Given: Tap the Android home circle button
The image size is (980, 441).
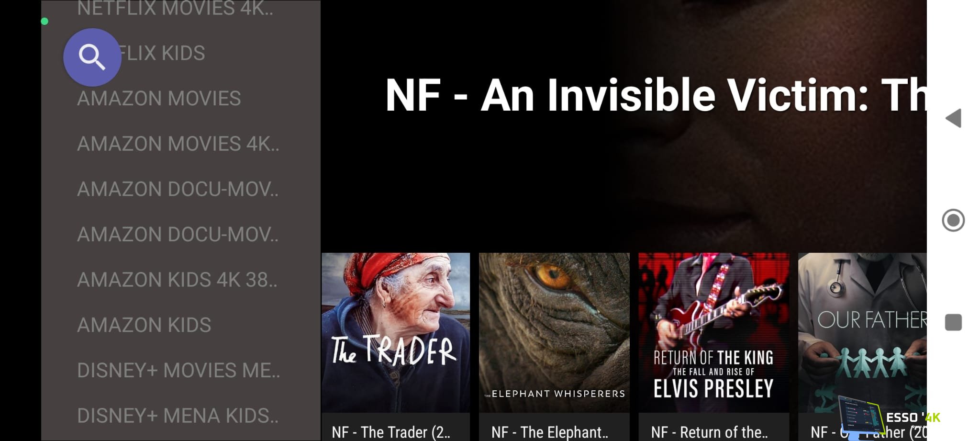Looking at the screenshot, I should [953, 220].
